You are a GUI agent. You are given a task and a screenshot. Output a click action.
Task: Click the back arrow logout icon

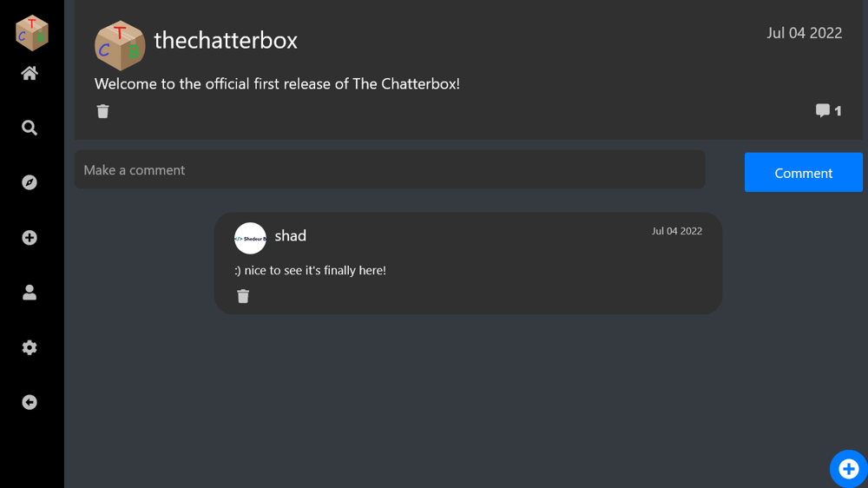pyautogui.click(x=30, y=402)
